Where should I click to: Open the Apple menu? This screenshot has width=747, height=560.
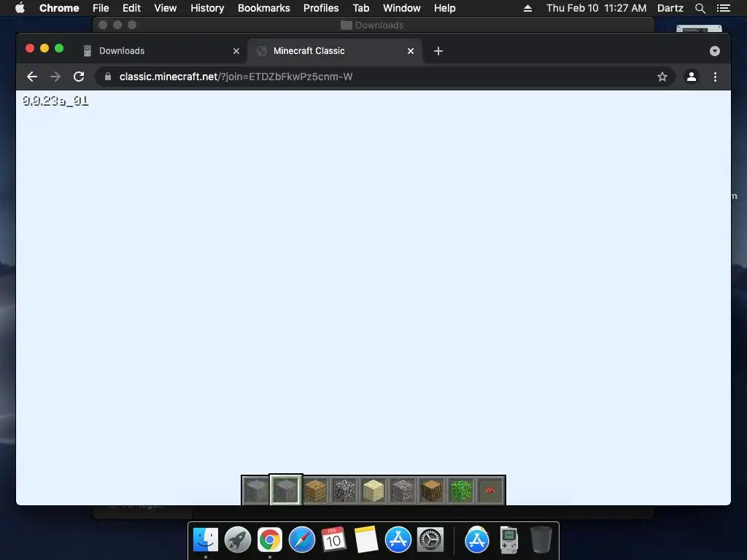[x=20, y=8]
